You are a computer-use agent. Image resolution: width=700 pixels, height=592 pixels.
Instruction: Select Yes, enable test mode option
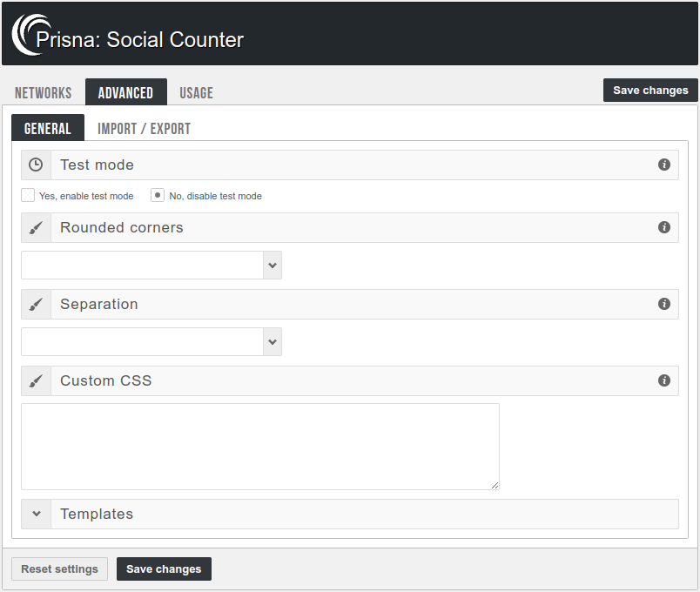pyautogui.click(x=28, y=195)
